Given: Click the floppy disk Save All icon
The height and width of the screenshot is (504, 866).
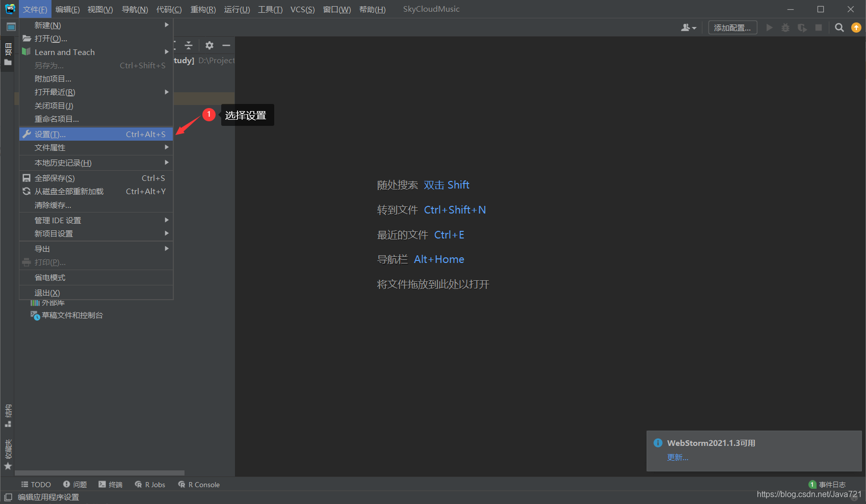Looking at the screenshot, I should pyautogui.click(x=27, y=178).
